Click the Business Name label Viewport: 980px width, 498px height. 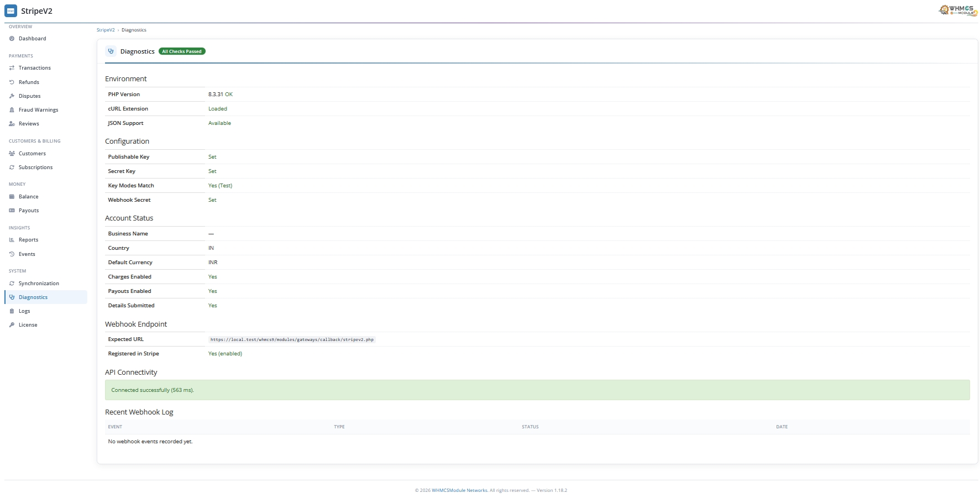128,234
